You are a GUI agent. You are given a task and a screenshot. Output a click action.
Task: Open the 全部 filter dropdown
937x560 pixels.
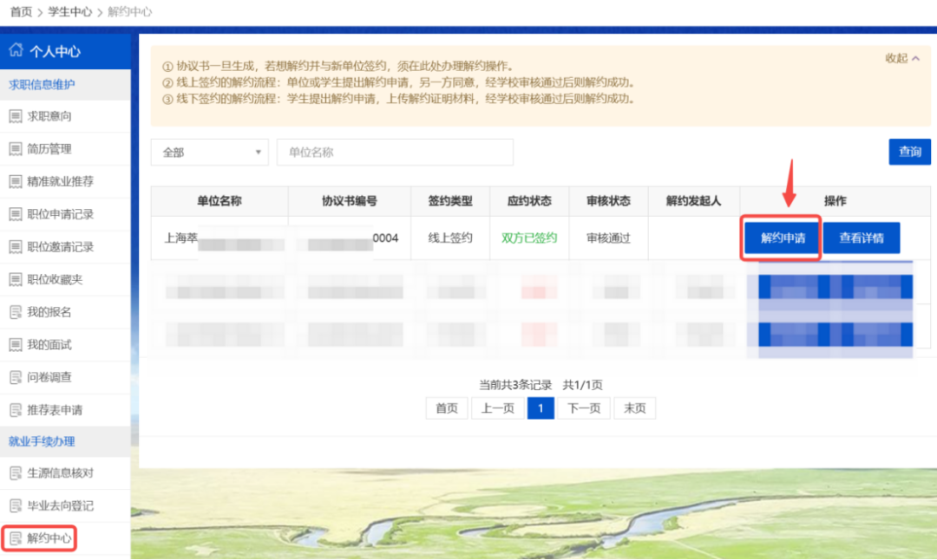pyautogui.click(x=209, y=152)
